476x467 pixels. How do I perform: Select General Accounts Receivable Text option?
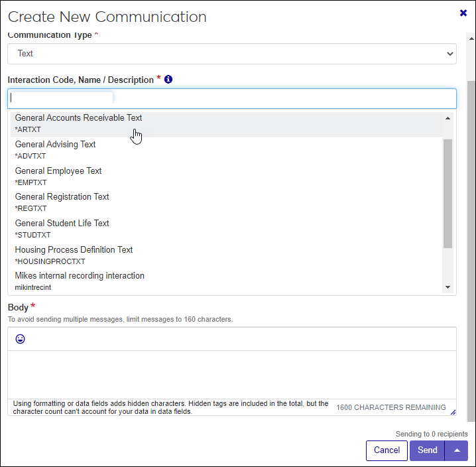pyautogui.click(x=78, y=123)
